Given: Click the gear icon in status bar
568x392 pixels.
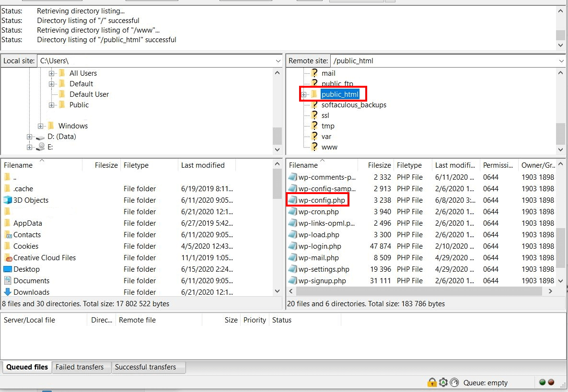Looking at the screenshot, I should [443, 382].
